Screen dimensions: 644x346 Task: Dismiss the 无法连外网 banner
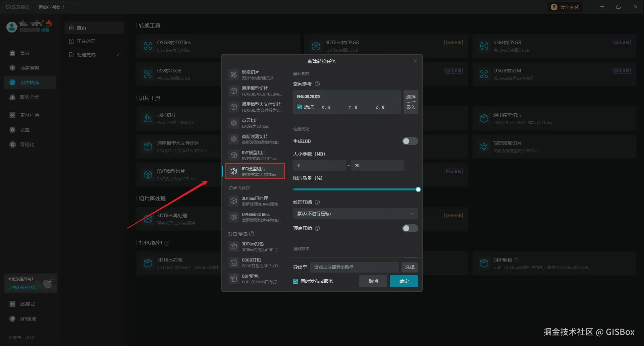pyautogui.click(x=52, y=279)
